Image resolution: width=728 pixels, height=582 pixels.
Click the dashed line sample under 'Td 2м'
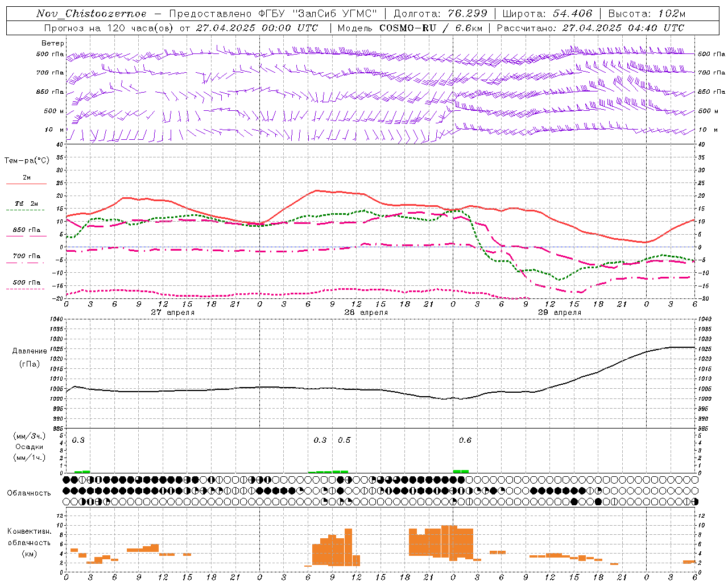coord(26,210)
